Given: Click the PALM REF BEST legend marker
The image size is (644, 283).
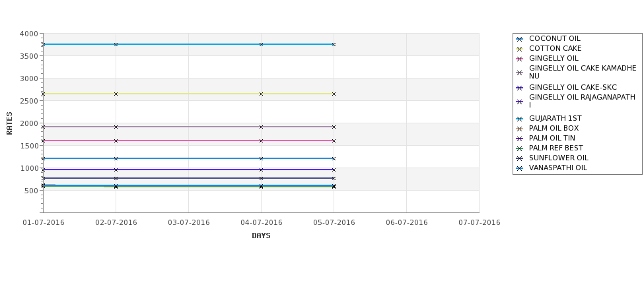Looking at the screenshot, I should (520, 148).
